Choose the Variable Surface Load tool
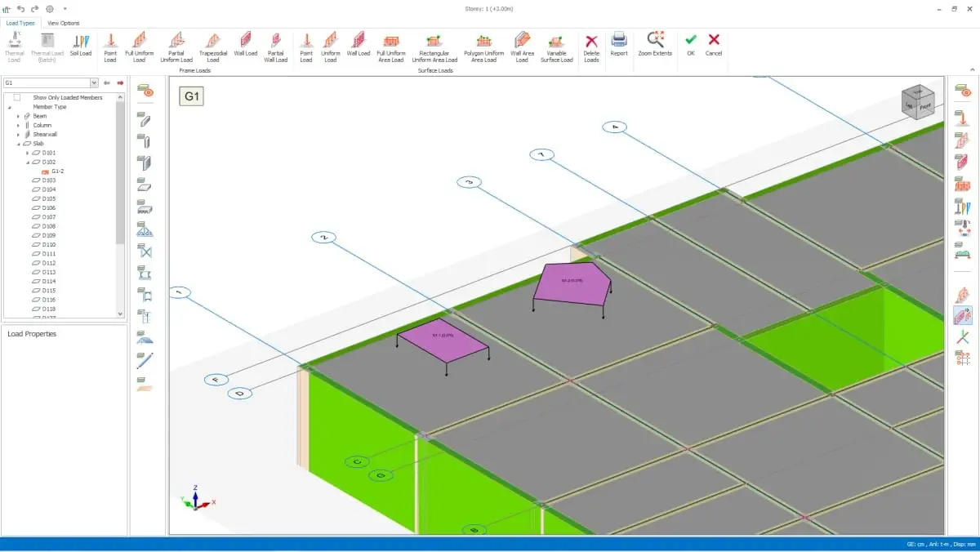The image size is (980, 552). 556,47
